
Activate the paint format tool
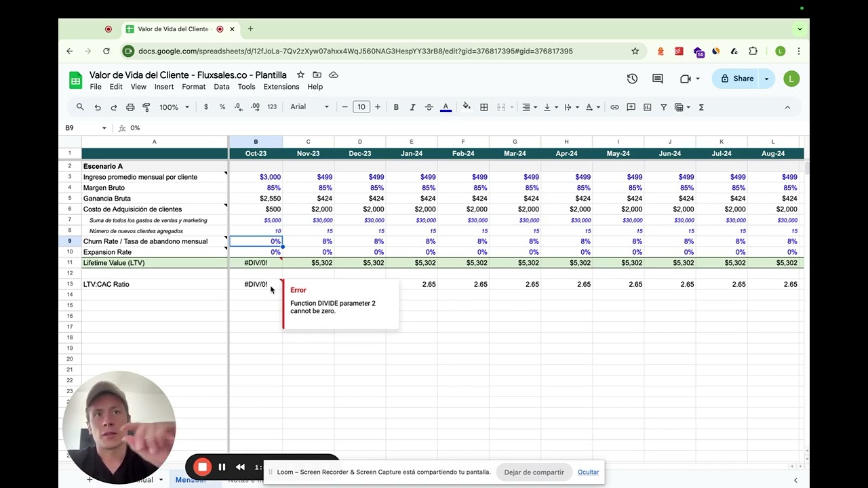(x=146, y=107)
